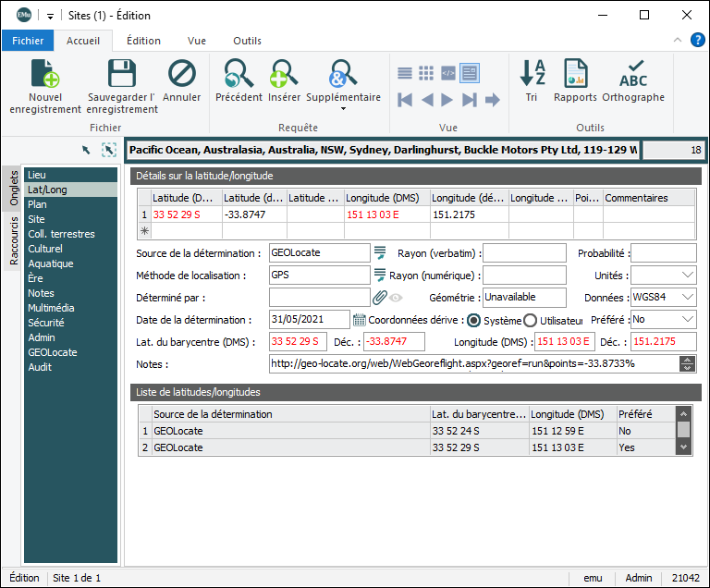This screenshot has height=588, width=710.
Task: Open the Unités dropdown
Action: point(687,276)
